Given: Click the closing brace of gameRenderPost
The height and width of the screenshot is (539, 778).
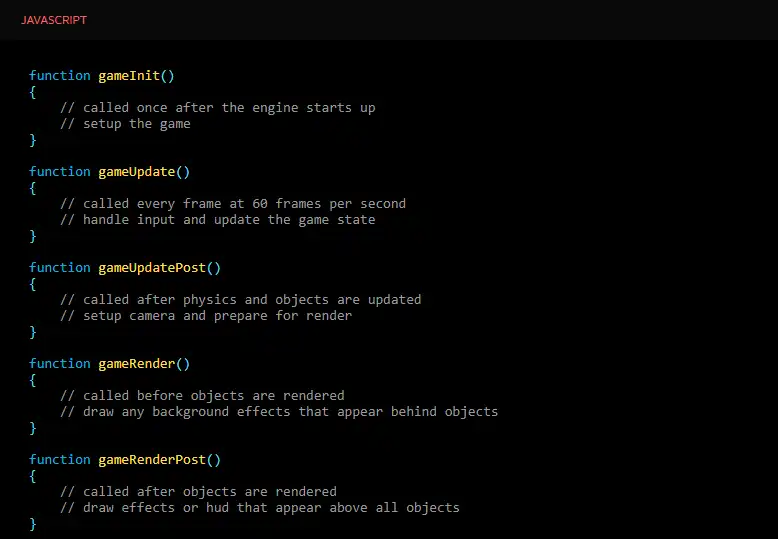Looking at the screenshot, I should tap(33, 524).
